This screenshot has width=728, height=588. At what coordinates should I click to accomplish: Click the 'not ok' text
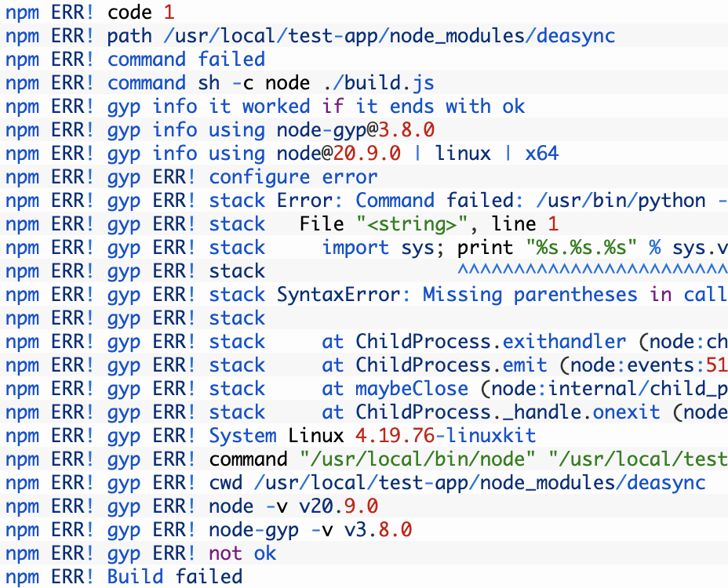pyautogui.click(x=242, y=554)
